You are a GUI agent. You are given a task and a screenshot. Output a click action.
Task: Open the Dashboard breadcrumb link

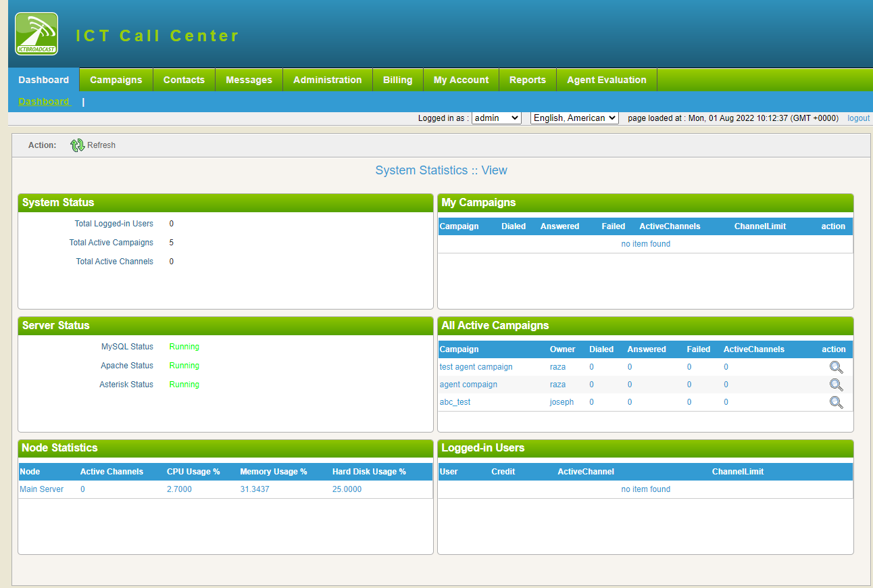(x=44, y=101)
